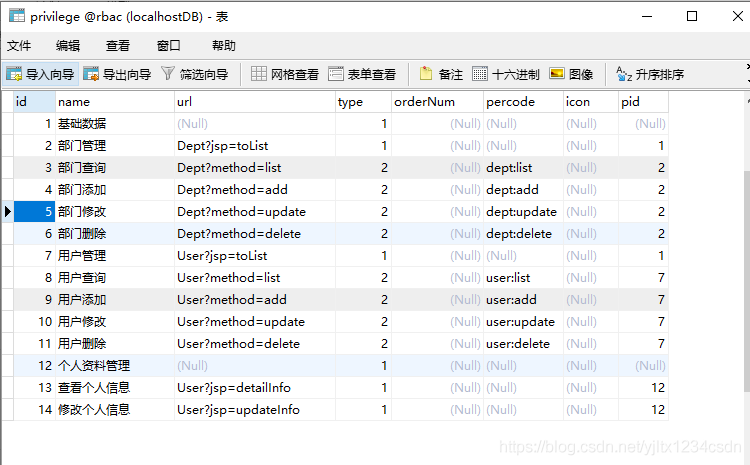Click the url column header
Screen dimensions: 750x465
coord(255,102)
